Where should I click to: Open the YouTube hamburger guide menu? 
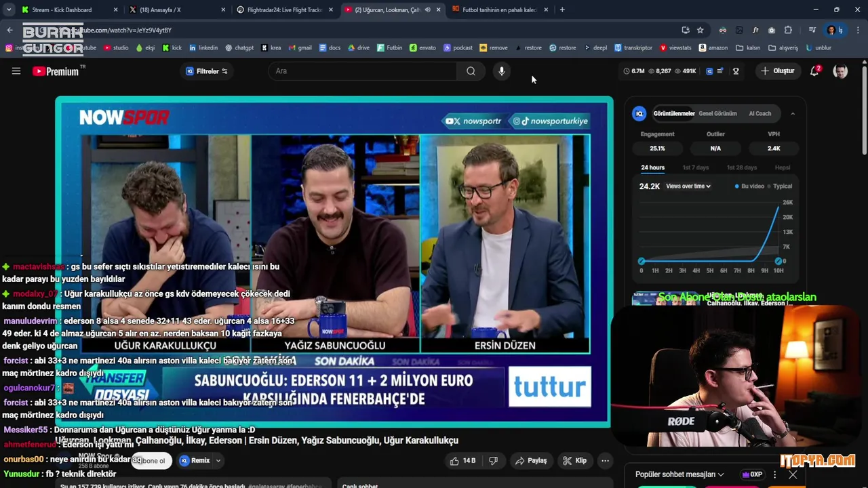[x=16, y=71]
